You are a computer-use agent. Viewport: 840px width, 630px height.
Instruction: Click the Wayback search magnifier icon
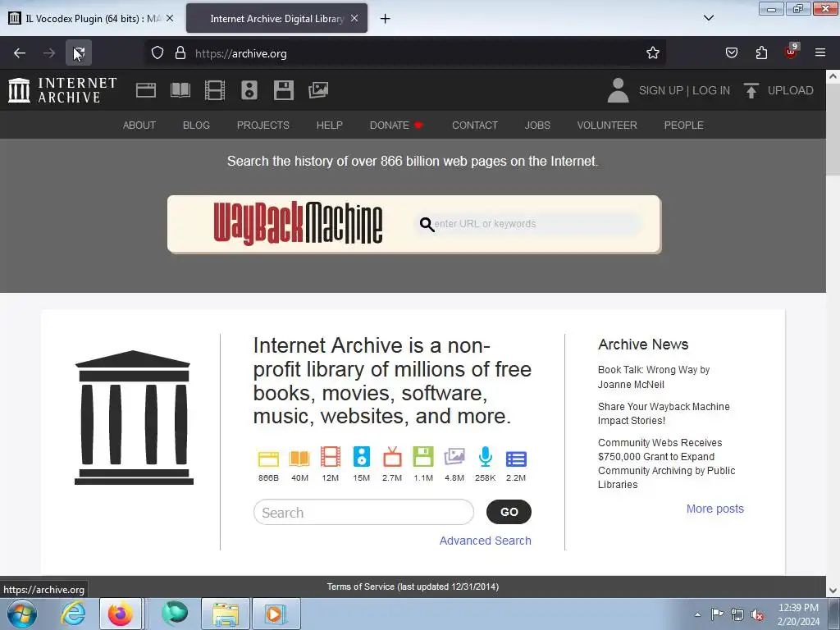click(427, 225)
